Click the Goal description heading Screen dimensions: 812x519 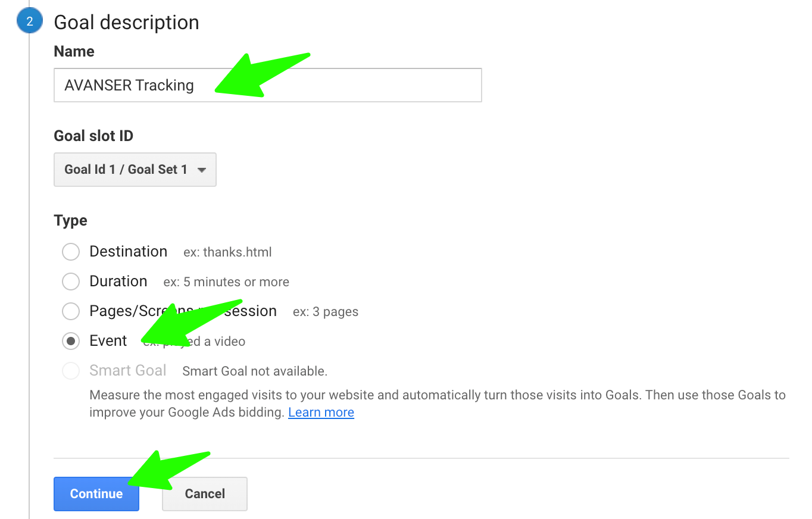tap(126, 23)
